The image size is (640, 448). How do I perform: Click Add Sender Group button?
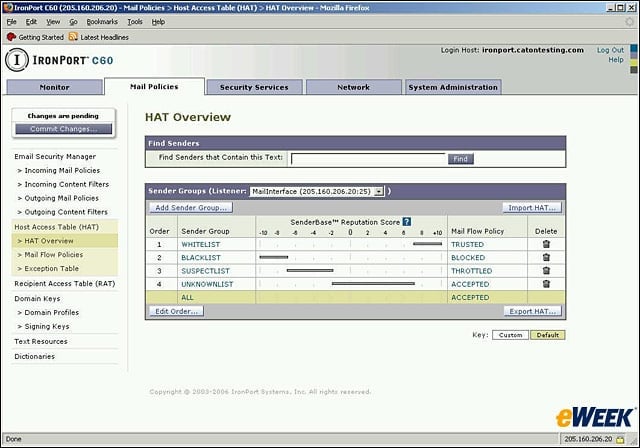click(x=191, y=207)
